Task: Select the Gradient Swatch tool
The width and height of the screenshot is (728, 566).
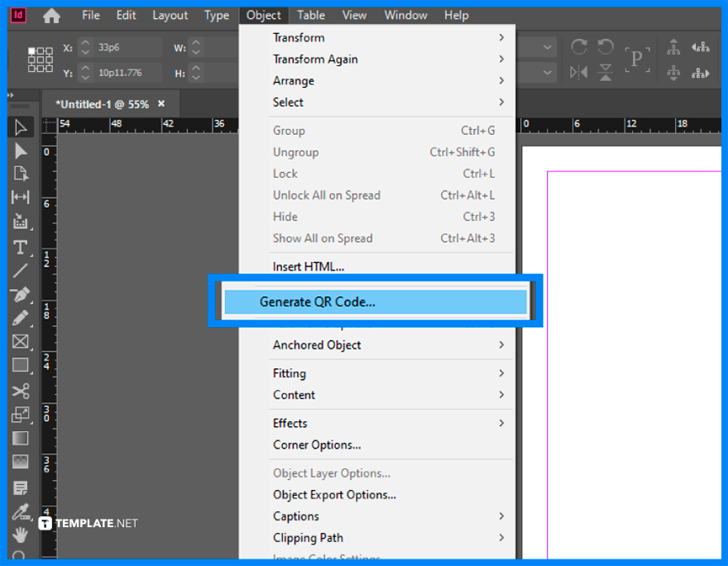Action: tap(21, 438)
